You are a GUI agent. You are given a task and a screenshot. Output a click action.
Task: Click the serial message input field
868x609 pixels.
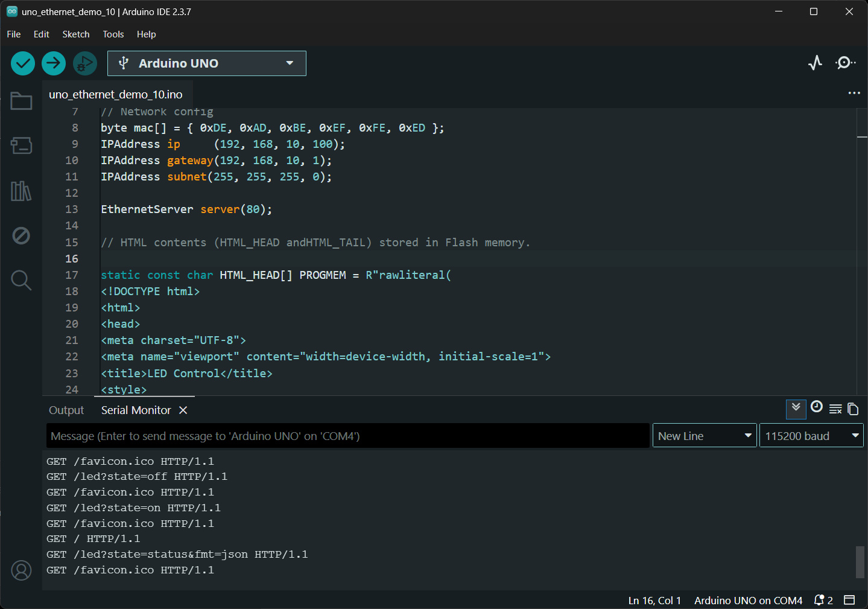tap(347, 436)
